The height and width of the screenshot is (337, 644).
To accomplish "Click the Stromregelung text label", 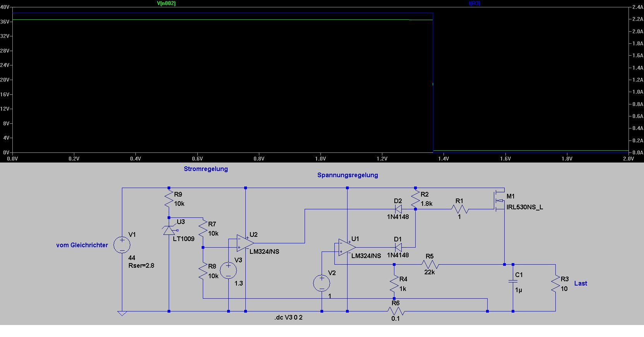I will click(x=206, y=169).
